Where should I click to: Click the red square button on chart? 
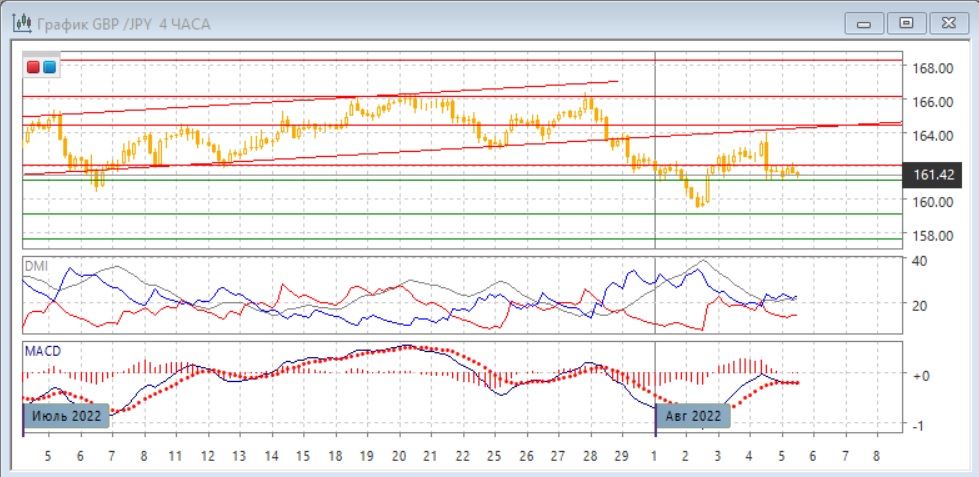pos(34,67)
